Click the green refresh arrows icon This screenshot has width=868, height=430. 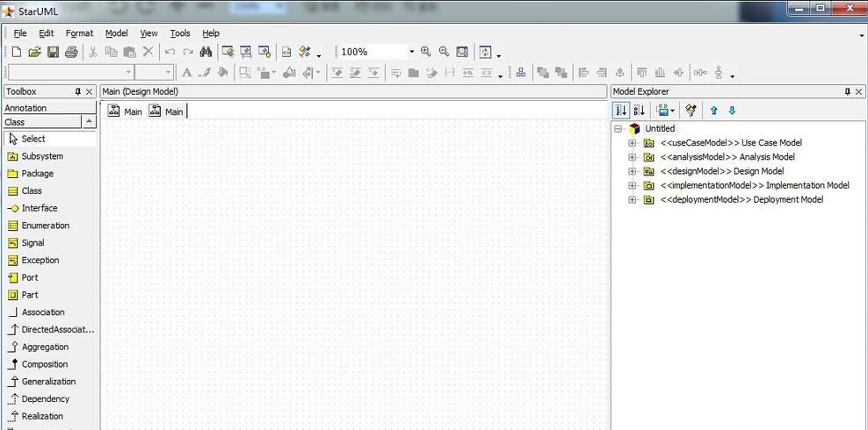coord(486,52)
